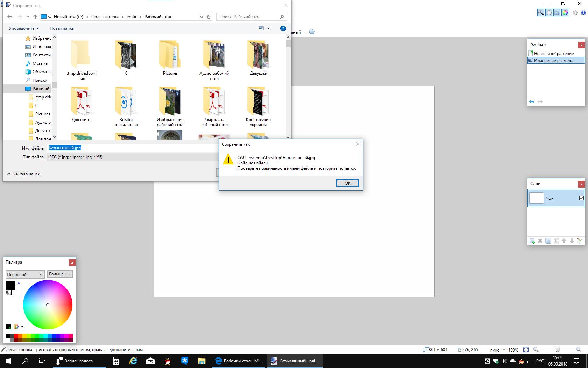588x368 pixels.
Task: Collapse folders with Скрыть папки
Action: [x=23, y=173]
